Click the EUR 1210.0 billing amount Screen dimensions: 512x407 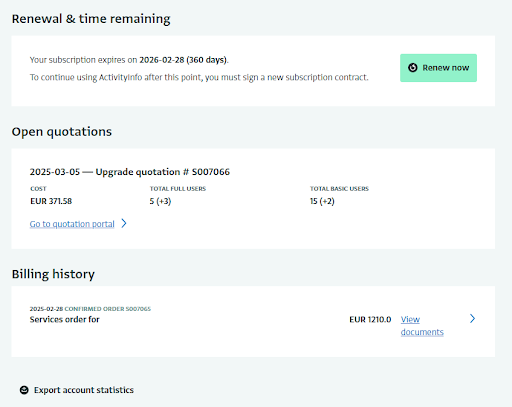pos(370,320)
